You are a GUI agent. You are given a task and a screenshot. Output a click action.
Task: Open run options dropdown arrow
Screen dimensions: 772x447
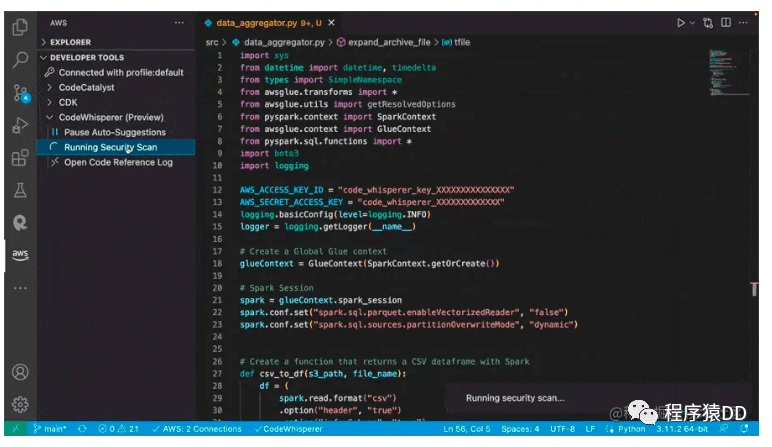tap(692, 23)
